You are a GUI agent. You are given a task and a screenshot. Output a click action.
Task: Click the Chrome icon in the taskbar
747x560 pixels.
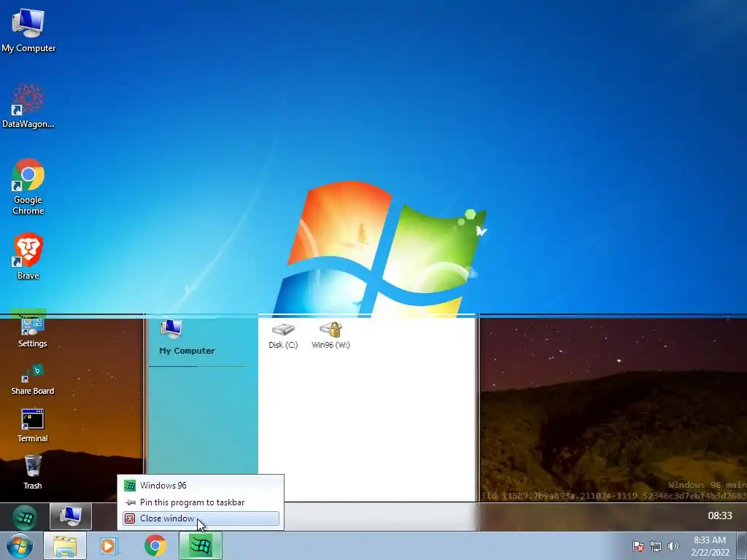tap(155, 545)
